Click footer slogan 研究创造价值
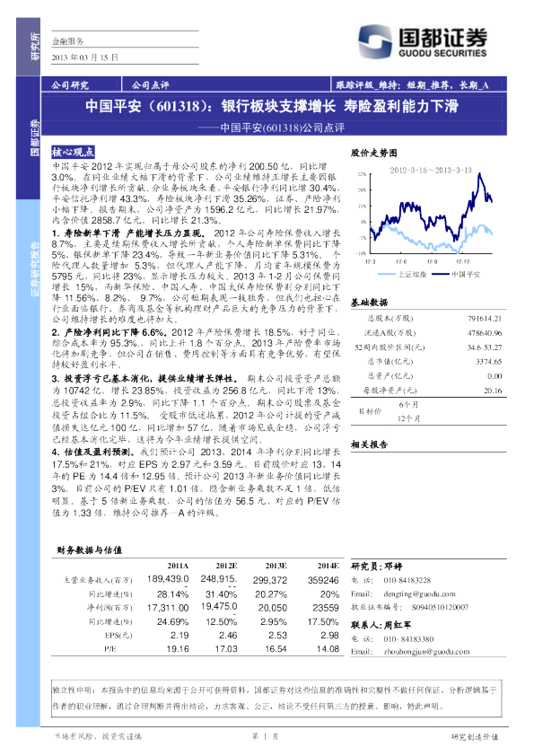Screen dimensions: 534x756 pyautogui.click(x=475, y=736)
